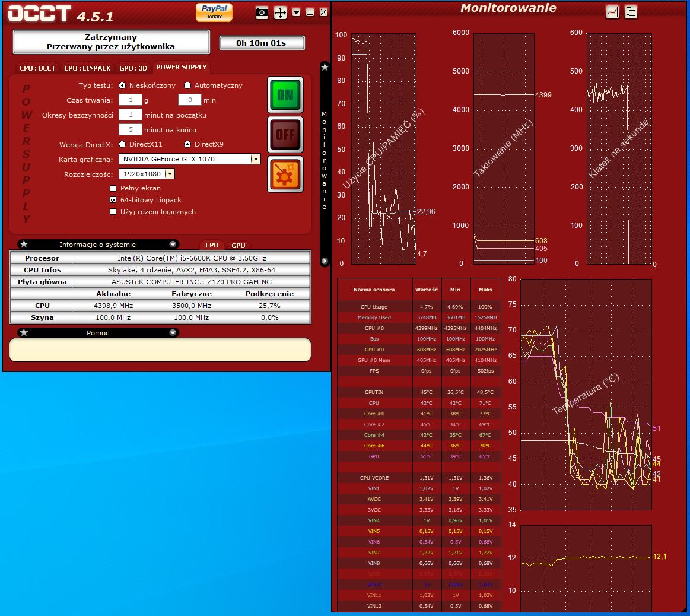Select the Automatyczny test type
The width and height of the screenshot is (690, 616).
click(187, 85)
